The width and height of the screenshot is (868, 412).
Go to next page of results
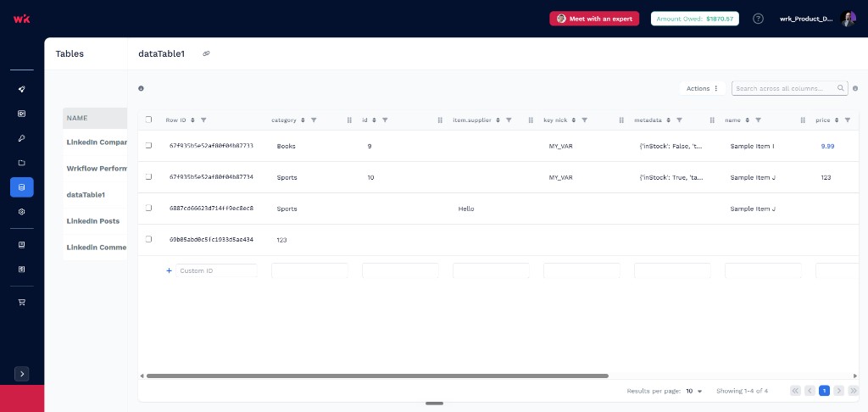(x=838, y=391)
